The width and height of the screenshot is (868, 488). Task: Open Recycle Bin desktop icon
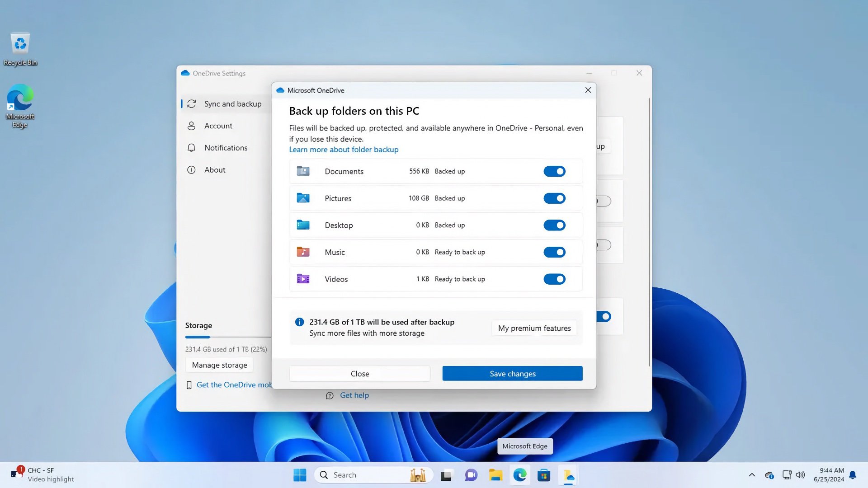coord(20,49)
